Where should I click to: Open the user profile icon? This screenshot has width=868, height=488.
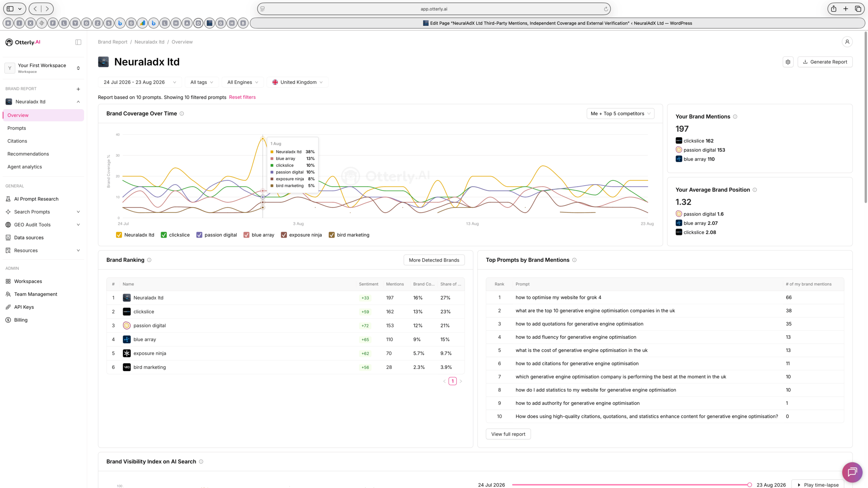coord(847,42)
